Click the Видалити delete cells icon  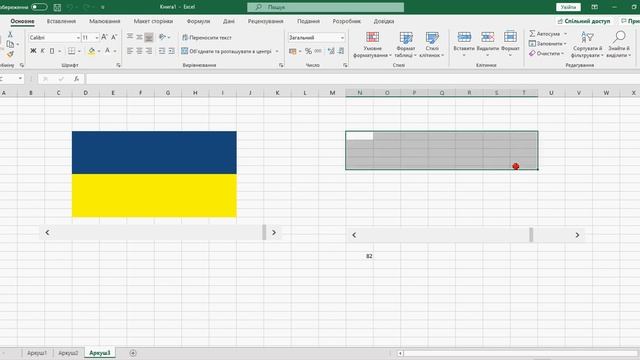coord(487,38)
